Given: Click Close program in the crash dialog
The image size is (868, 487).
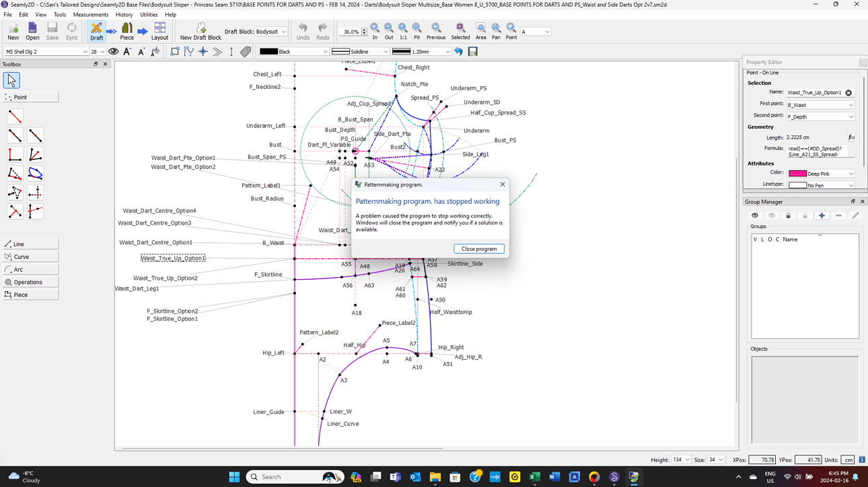Looking at the screenshot, I should tap(478, 248).
